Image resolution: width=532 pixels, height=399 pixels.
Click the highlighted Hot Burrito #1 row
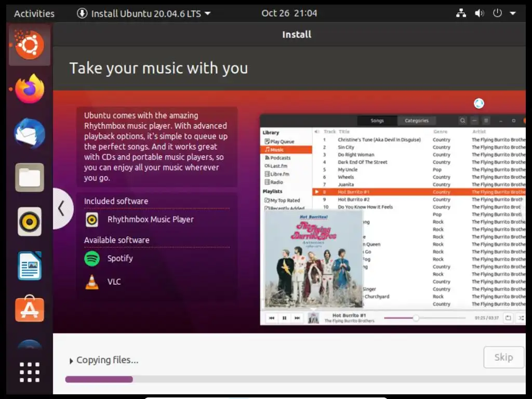[419, 192]
